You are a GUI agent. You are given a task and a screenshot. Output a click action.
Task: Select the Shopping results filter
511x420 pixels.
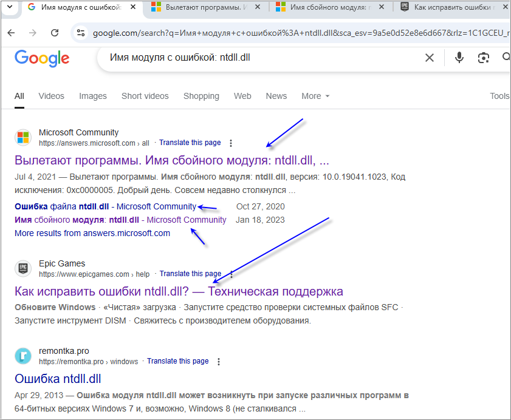pos(201,96)
